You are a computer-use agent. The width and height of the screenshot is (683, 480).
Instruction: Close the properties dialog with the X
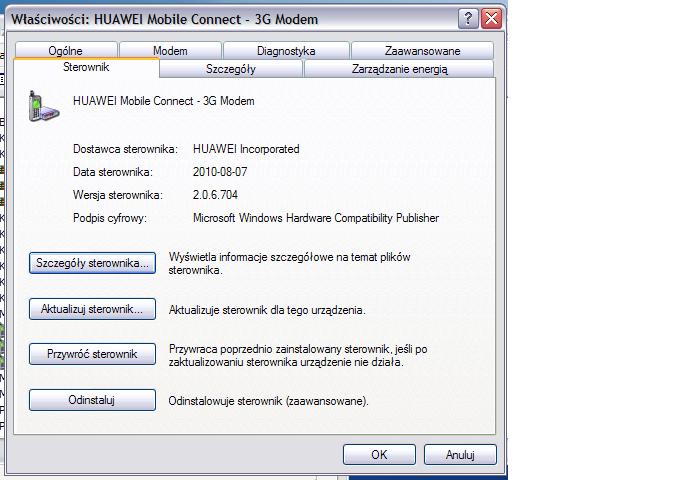tap(490, 18)
